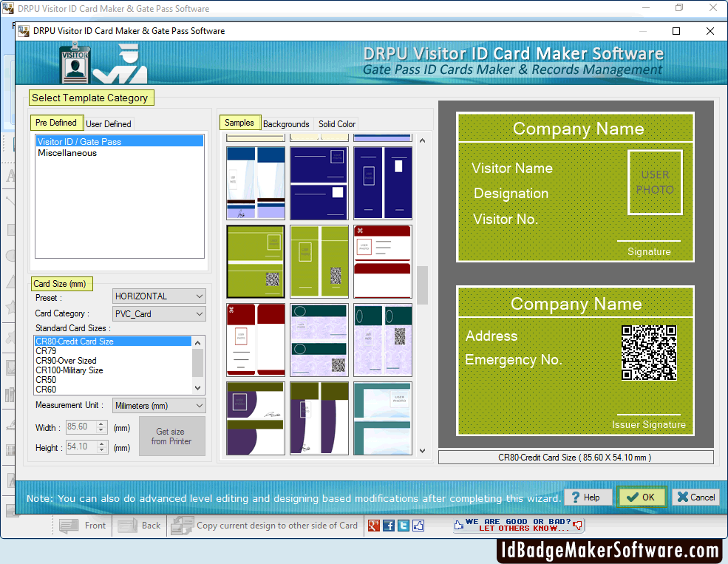Choose the dark red horizontal template
The height and width of the screenshot is (564, 728).
coord(383,262)
